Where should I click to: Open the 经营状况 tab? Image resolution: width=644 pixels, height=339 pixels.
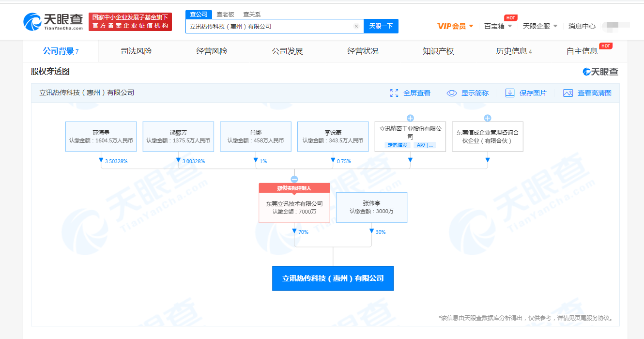click(x=363, y=51)
